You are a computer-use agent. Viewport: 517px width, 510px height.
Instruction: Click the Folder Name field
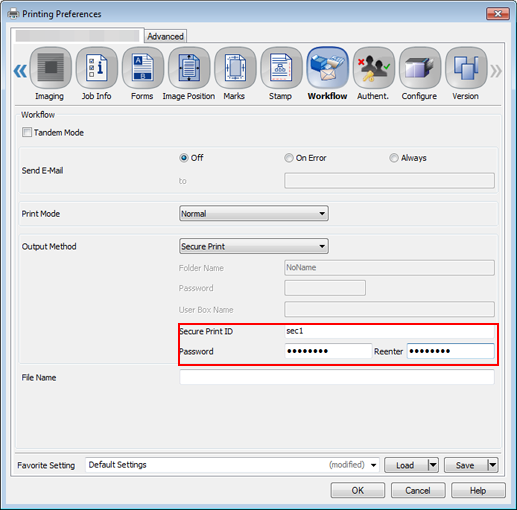389,268
